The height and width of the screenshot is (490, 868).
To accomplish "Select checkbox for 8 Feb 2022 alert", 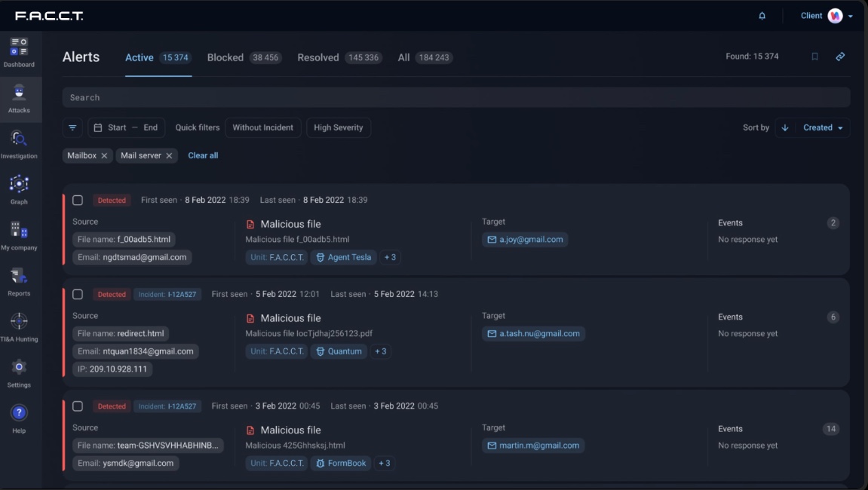I will 78,201.
